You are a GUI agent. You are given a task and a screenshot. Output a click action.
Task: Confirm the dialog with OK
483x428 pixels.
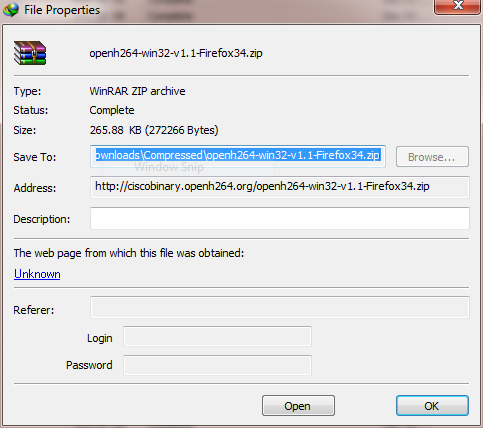[432, 406]
